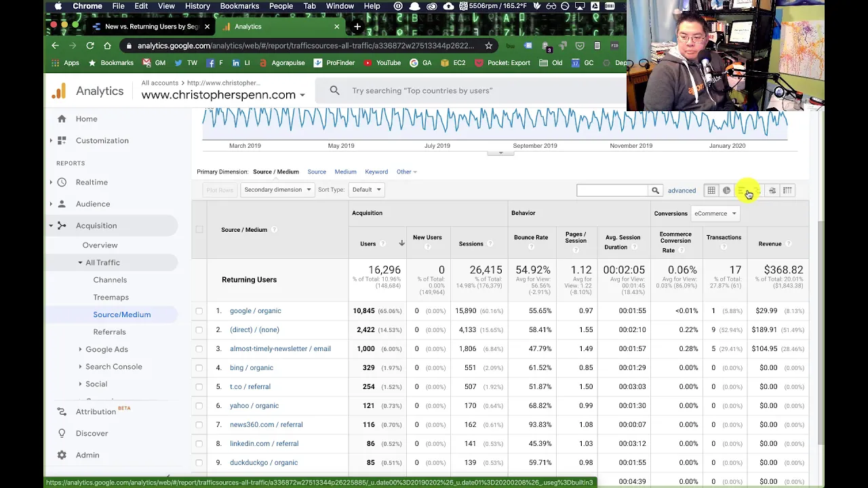
Task: Expand the Search Console subsection
Action: 80,367
